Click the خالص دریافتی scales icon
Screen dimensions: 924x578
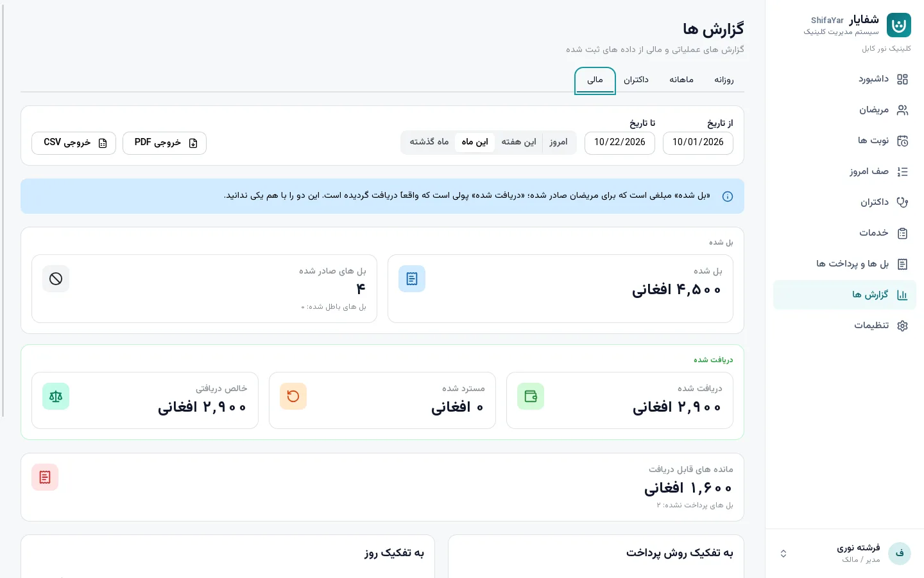pyautogui.click(x=56, y=396)
